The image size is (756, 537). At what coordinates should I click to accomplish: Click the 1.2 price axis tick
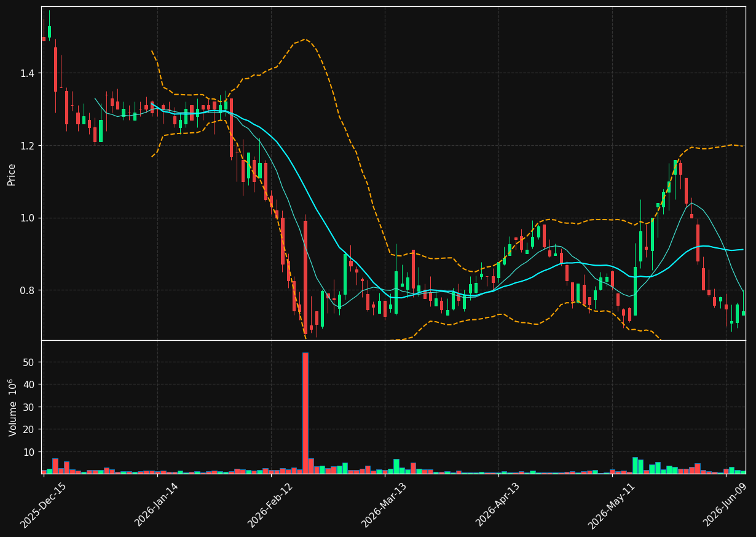[x=27, y=146]
